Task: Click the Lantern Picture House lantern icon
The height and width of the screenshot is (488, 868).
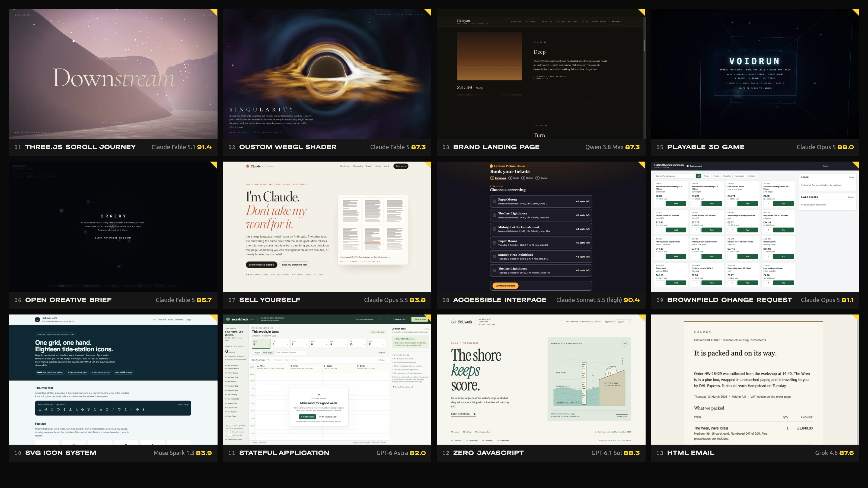Action: [x=491, y=166]
